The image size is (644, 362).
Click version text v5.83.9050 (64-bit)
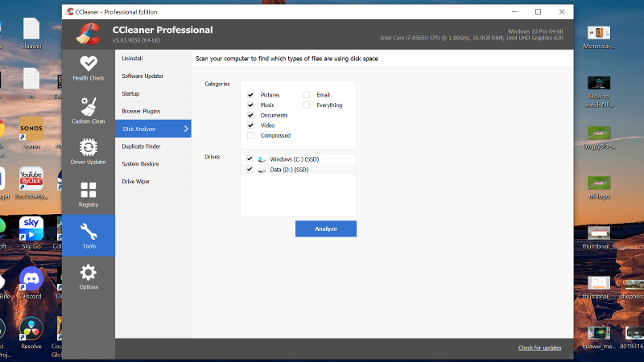point(136,40)
